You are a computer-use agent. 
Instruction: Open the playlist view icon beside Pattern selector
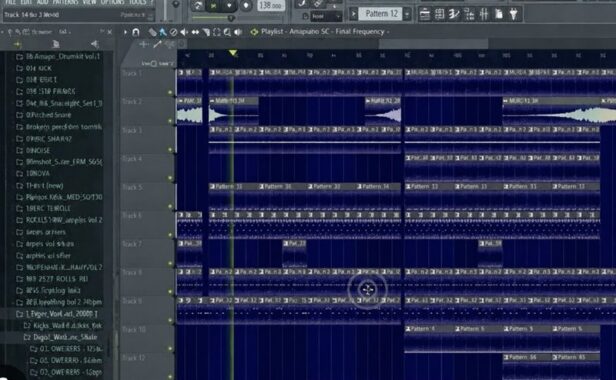pos(424,15)
